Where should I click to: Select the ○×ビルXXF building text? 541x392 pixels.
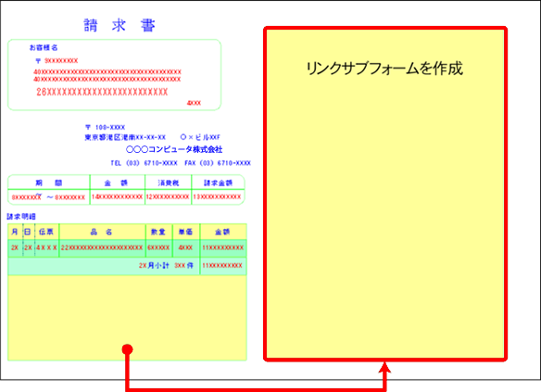(200, 137)
